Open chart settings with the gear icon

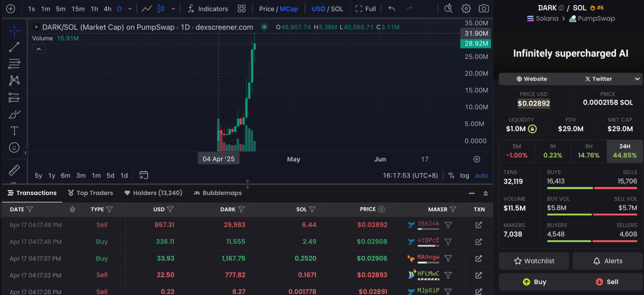click(x=466, y=8)
